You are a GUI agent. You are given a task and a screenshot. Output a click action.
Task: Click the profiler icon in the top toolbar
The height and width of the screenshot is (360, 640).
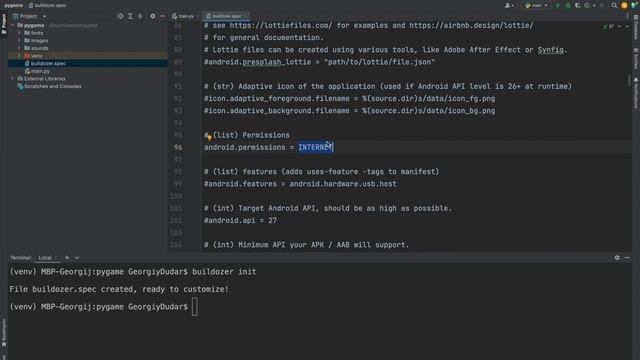[587, 5]
